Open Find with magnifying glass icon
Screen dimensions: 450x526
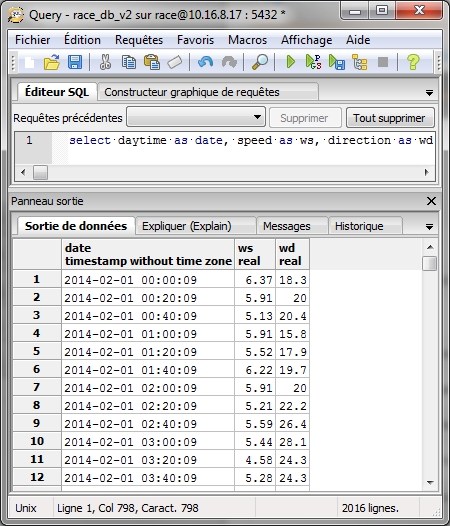coord(260,62)
